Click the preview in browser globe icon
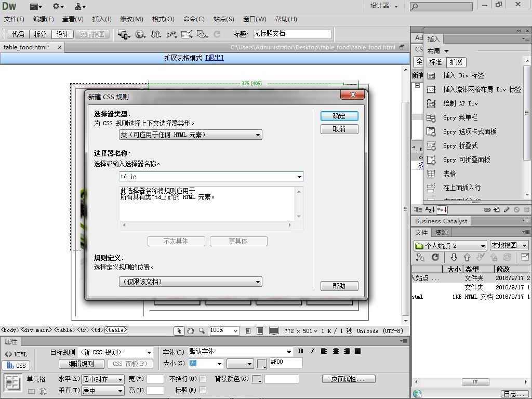The image size is (532, 399). click(140, 34)
